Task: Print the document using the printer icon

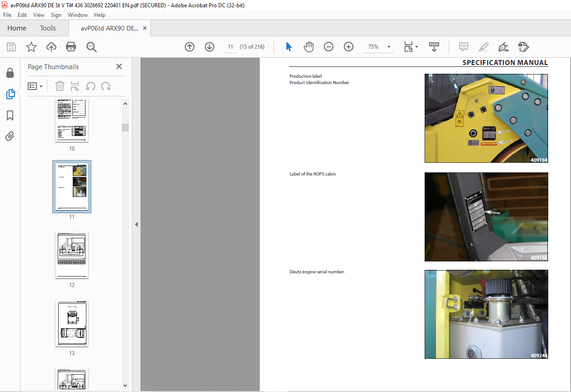Action: click(x=71, y=47)
